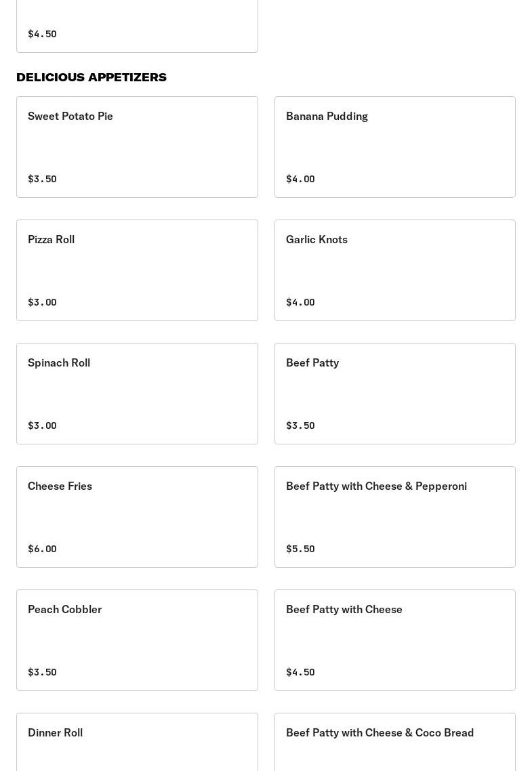532x771 pixels.
Task: Pick Cheese Fries from the menu
Action: (137, 516)
